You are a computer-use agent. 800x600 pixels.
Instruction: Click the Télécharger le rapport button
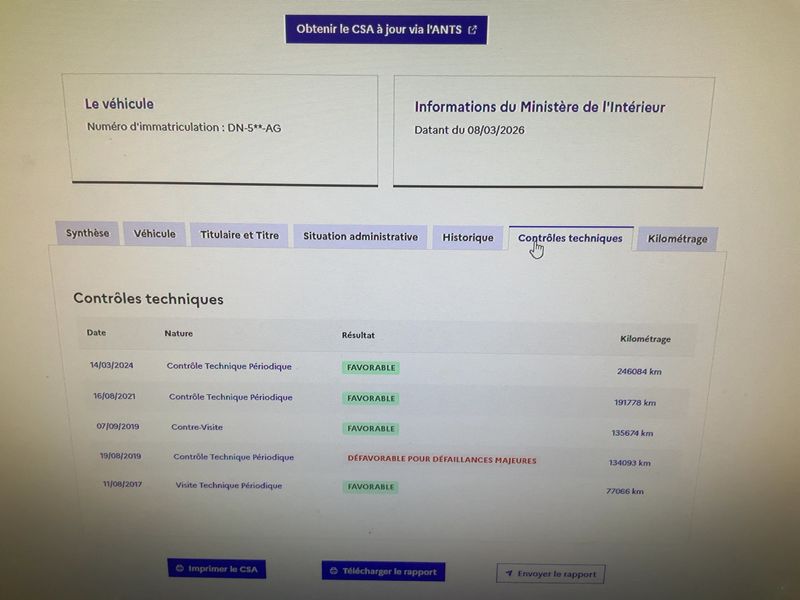[383, 571]
